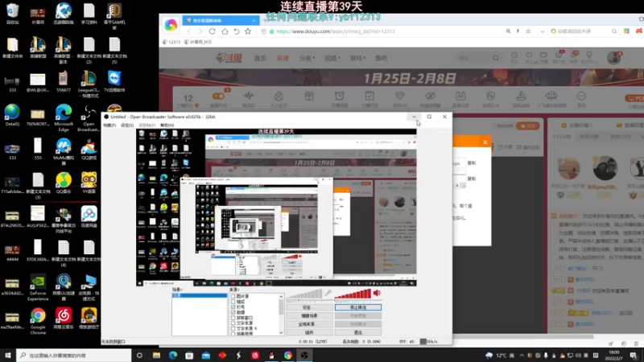The height and width of the screenshot is (362, 644).
Task: Select the highlighted scene in OBS scenes list
Action: tap(199, 295)
